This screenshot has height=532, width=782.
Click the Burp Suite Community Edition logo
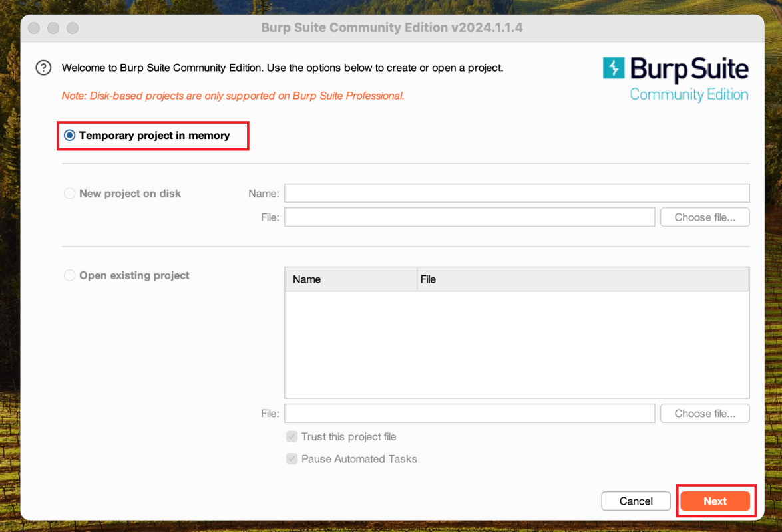[676, 79]
